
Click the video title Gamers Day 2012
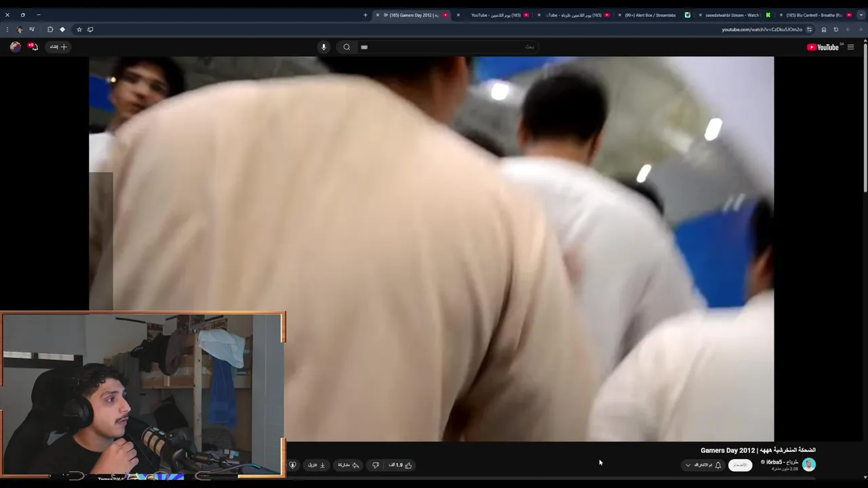point(758,450)
